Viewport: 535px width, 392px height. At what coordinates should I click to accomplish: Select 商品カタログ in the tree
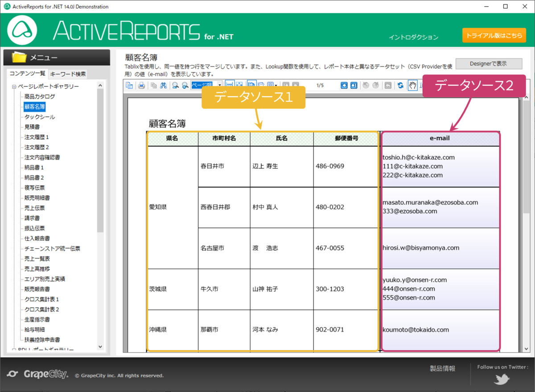tap(40, 97)
